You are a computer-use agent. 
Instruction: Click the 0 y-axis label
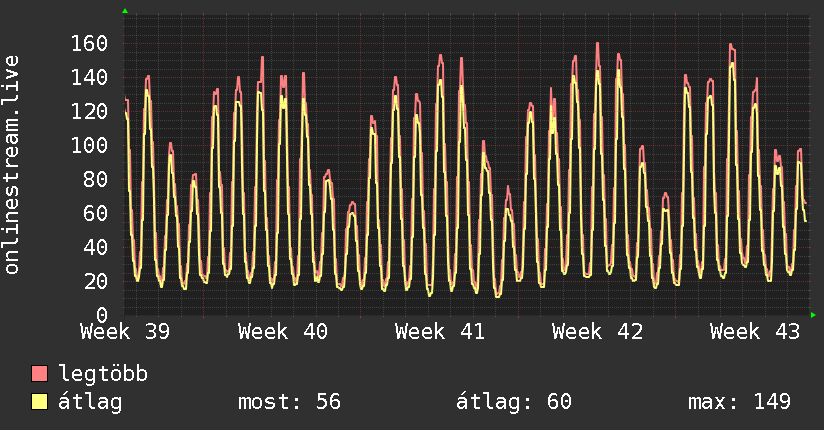(x=102, y=315)
